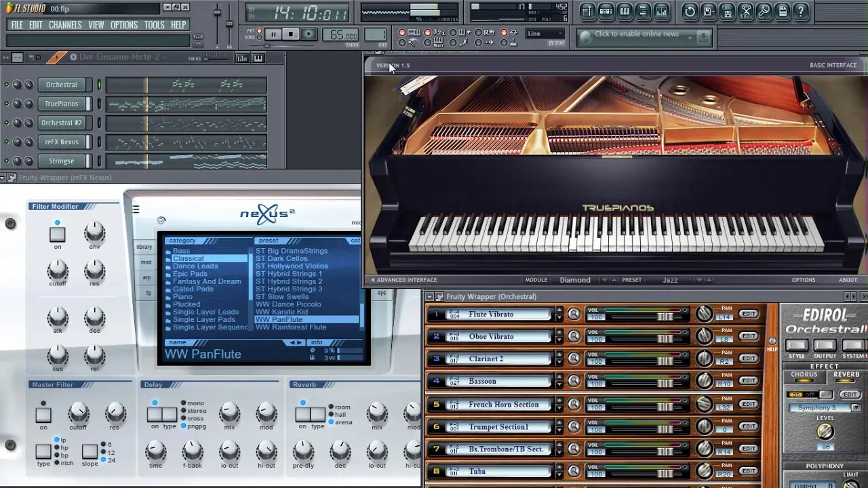The width and height of the screenshot is (868, 488).
Task: Open the Symphony 3 reverb type dropdown
Action: click(x=856, y=408)
